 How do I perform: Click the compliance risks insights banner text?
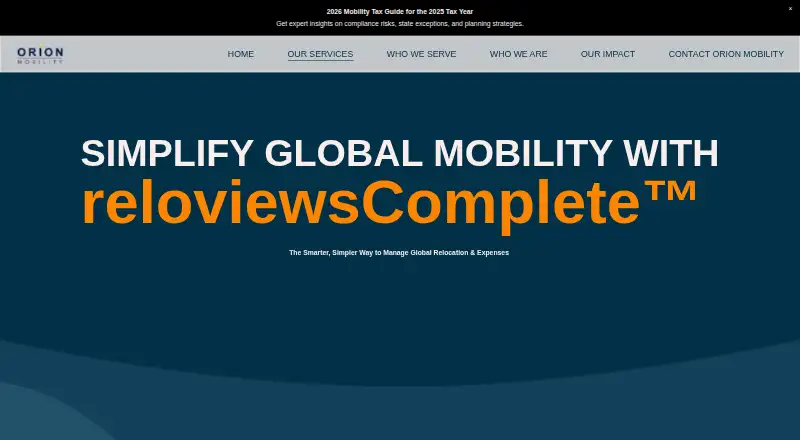[x=400, y=24]
